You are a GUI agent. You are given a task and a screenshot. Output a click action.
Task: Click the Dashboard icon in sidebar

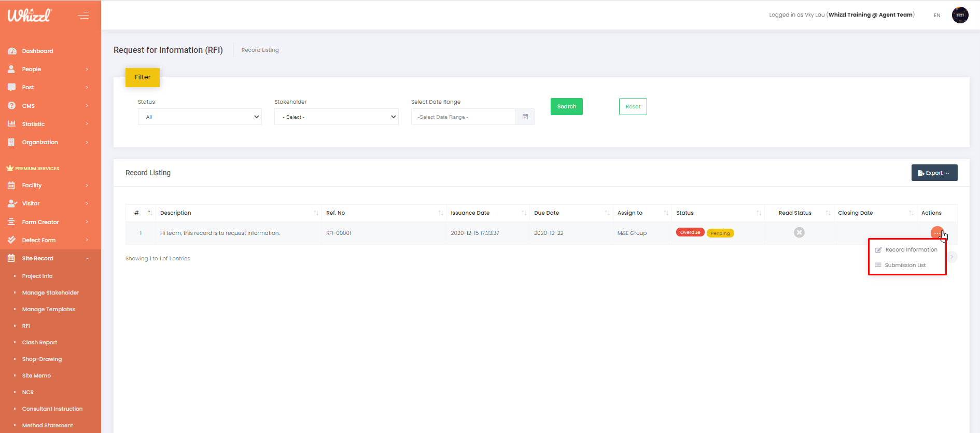[12, 51]
